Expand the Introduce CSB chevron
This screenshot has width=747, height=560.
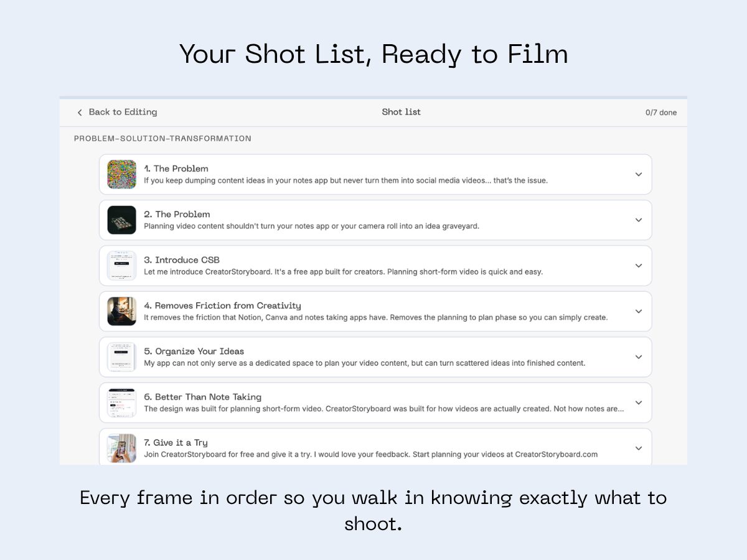pos(638,266)
